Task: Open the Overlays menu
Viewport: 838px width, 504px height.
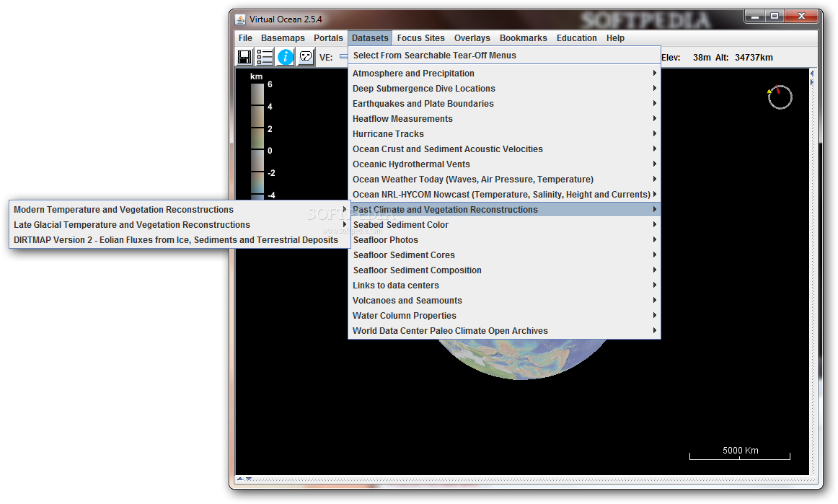Action: [472, 38]
